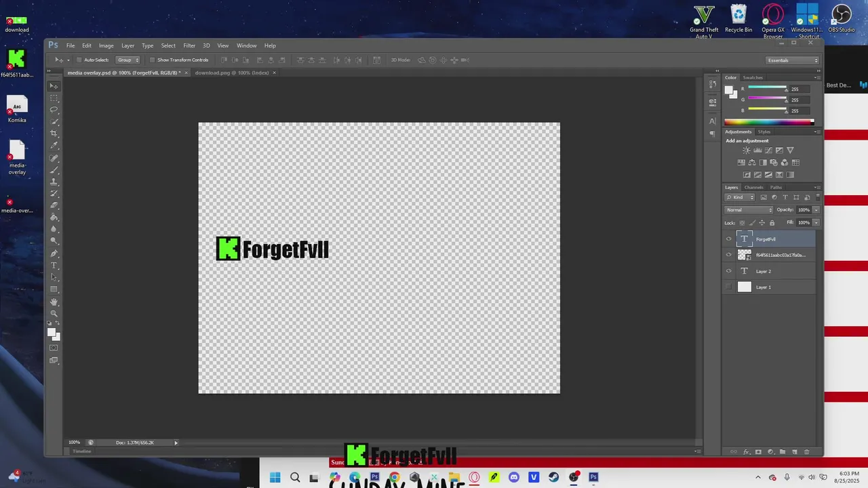868x488 pixels.
Task: Click the Curves adjustment icon
Action: pos(768,150)
